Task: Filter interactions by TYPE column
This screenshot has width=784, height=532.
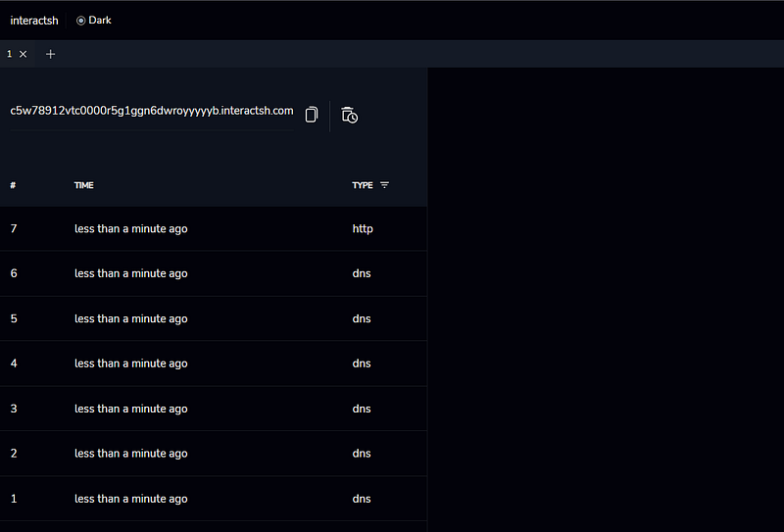Action: coord(384,185)
